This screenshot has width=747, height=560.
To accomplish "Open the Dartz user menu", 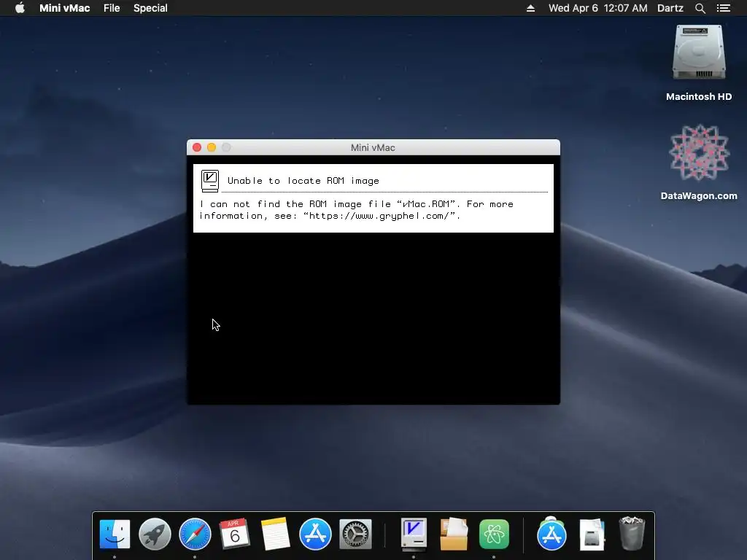I will [x=670, y=8].
